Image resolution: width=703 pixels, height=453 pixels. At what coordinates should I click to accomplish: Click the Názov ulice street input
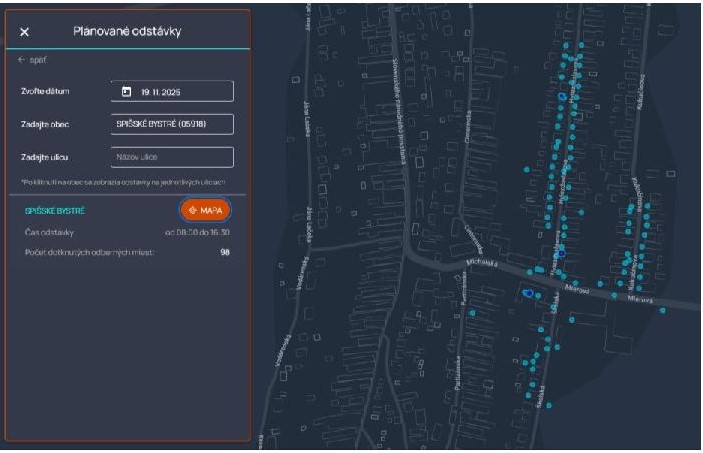(x=172, y=157)
